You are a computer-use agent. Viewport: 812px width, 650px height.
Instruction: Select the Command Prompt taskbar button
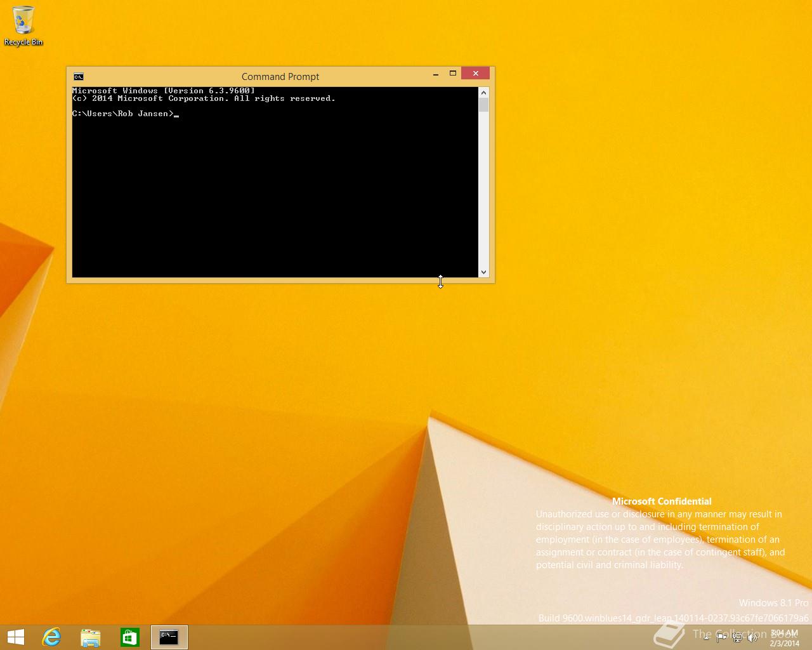[x=169, y=637]
